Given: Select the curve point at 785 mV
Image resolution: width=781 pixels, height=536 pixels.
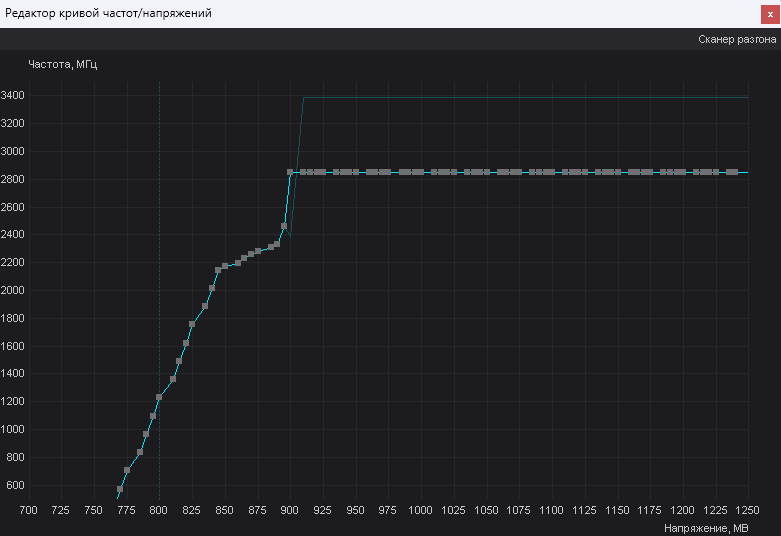Looking at the screenshot, I should (x=140, y=452).
